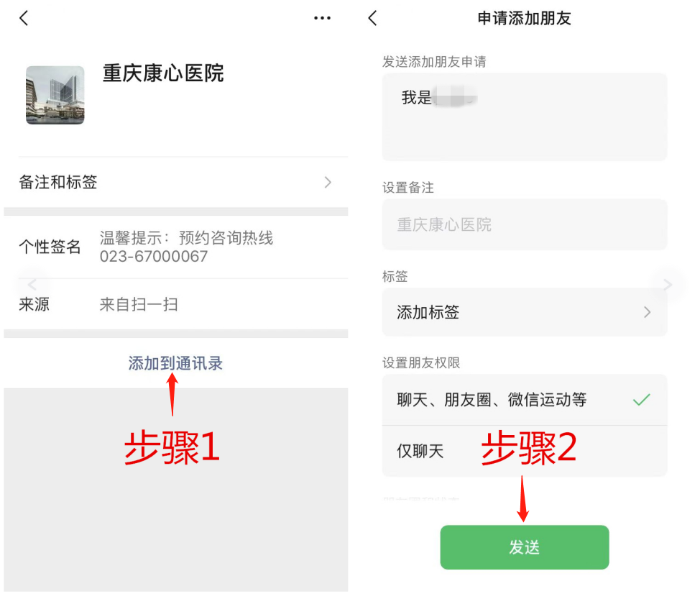Go back from the hospital profile page
This screenshot has height=594, width=700.
coord(24,18)
